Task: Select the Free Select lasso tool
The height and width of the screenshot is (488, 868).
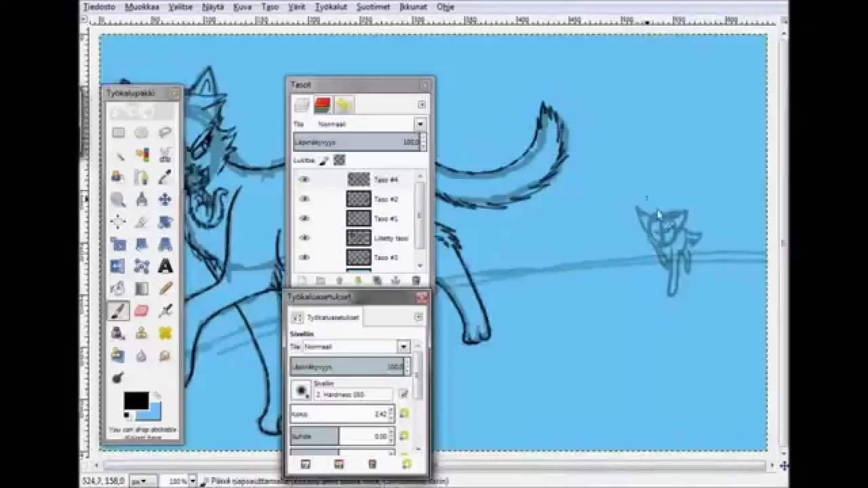Action: coord(164,133)
